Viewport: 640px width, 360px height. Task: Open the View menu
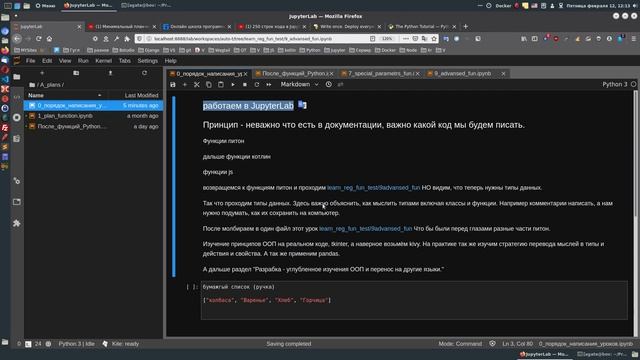click(65, 61)
